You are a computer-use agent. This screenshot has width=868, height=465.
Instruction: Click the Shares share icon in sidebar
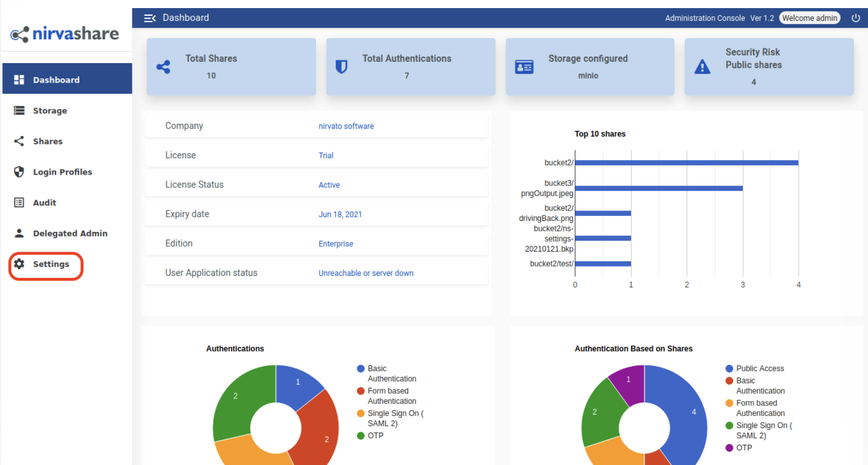[x=19, y=141]
